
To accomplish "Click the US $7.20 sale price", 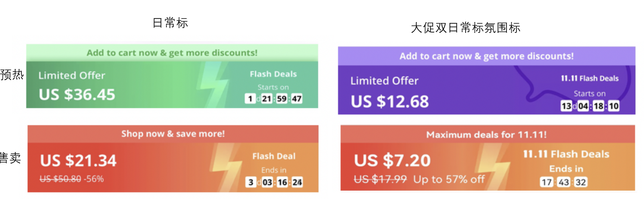I will (392, 161).
